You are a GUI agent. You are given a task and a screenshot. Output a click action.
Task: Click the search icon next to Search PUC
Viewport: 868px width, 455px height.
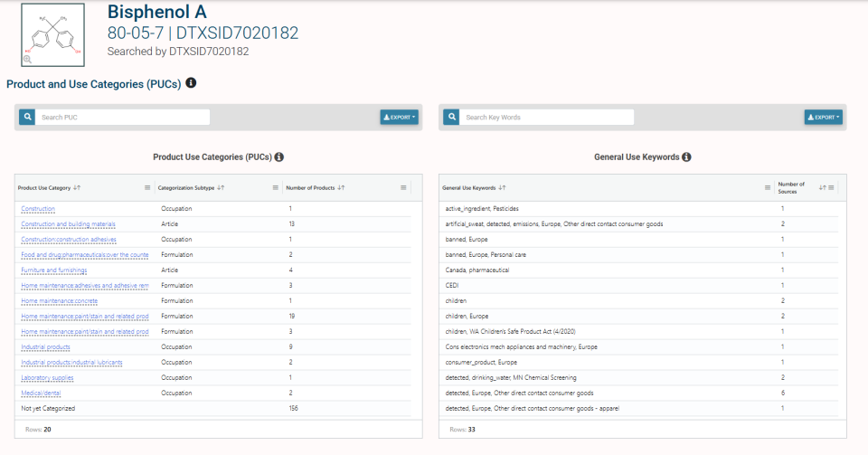pyautogui.click(x=28, y=117)
